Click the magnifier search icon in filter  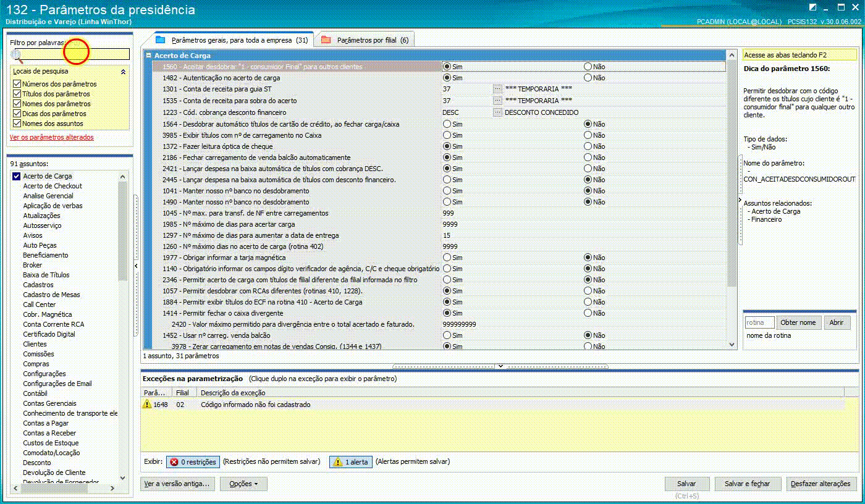(17, 56)
